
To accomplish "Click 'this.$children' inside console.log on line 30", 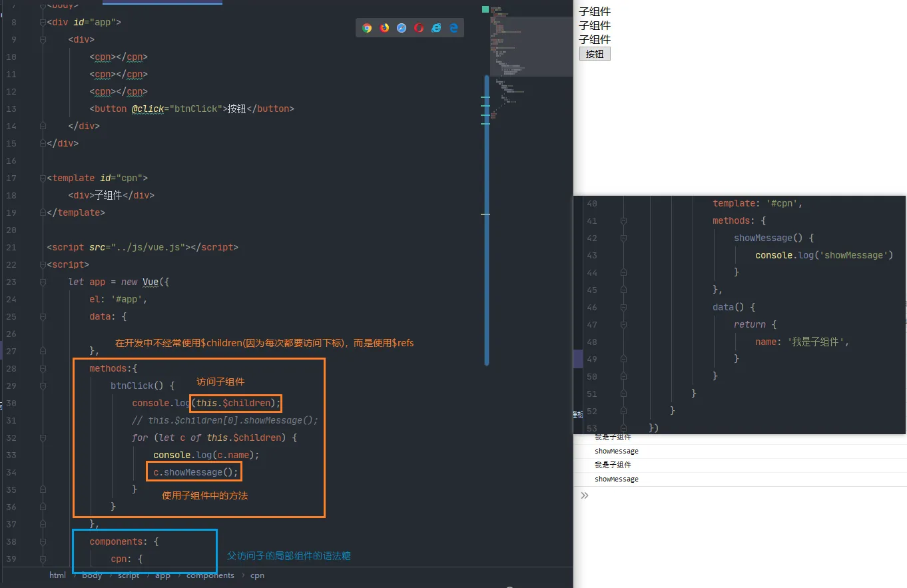I will coord(234,403).
